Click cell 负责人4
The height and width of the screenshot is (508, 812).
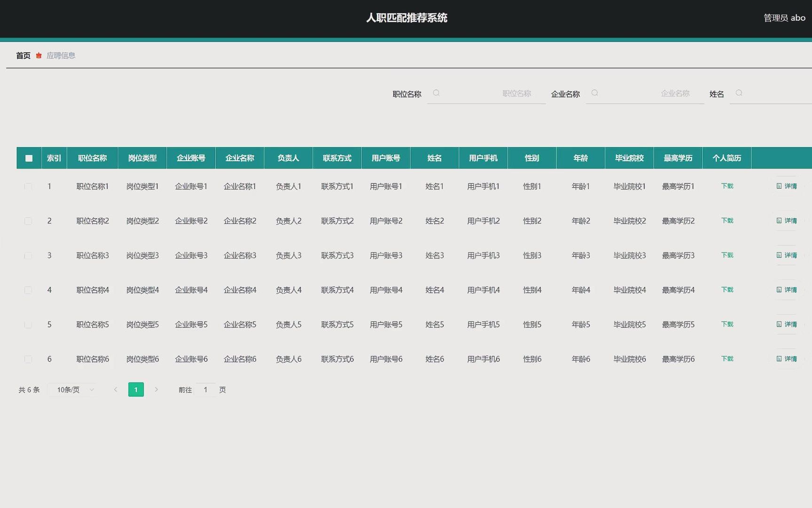point(289,290)
